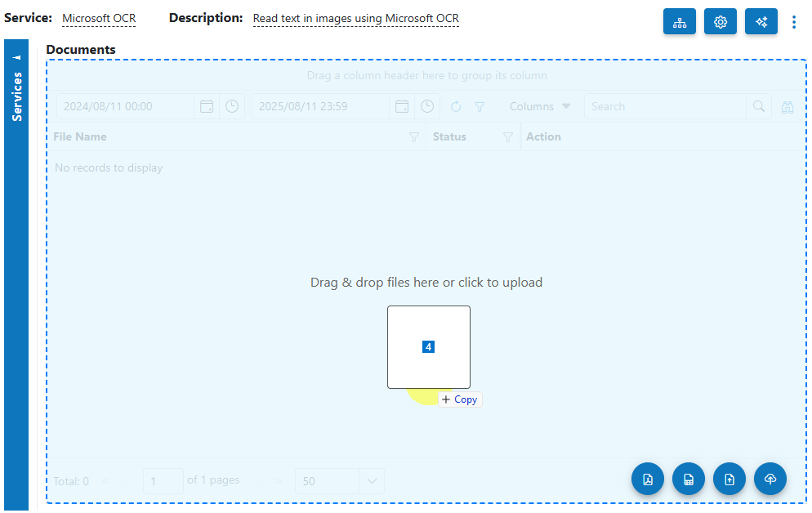Screen dimensions: 812x513
Task: Open the three-dot more options menu
Action: (794, 22)
